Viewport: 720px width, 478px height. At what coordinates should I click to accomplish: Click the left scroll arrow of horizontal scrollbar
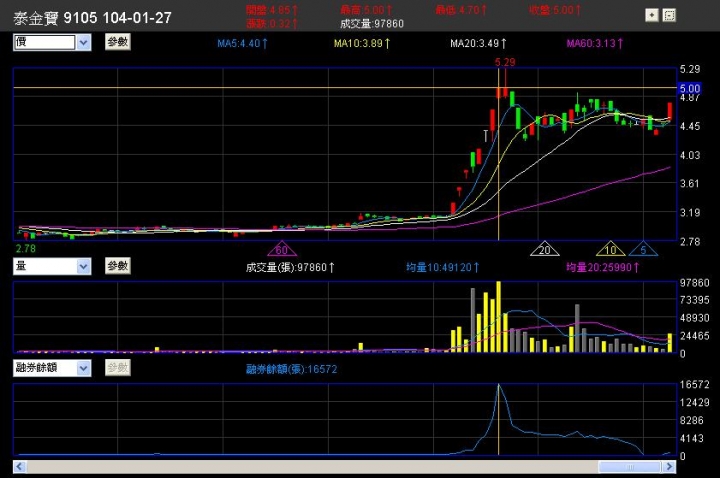tap(20, 467)
